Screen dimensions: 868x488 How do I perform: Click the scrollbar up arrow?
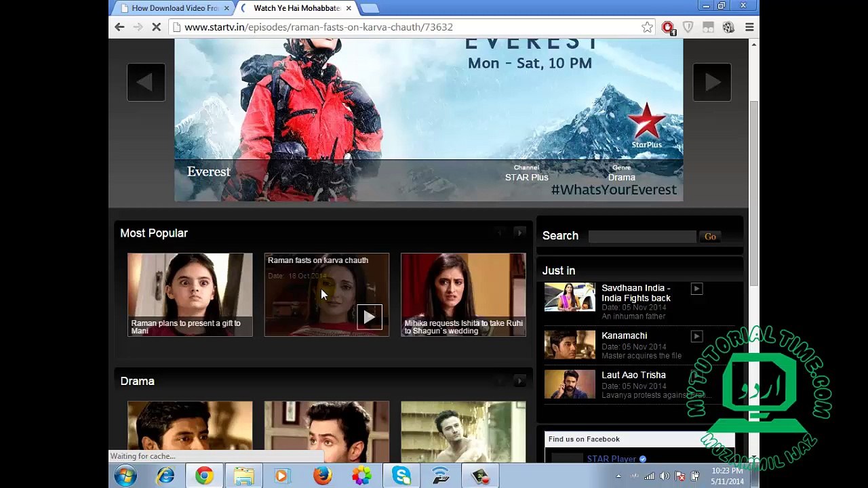coord(753,45)
